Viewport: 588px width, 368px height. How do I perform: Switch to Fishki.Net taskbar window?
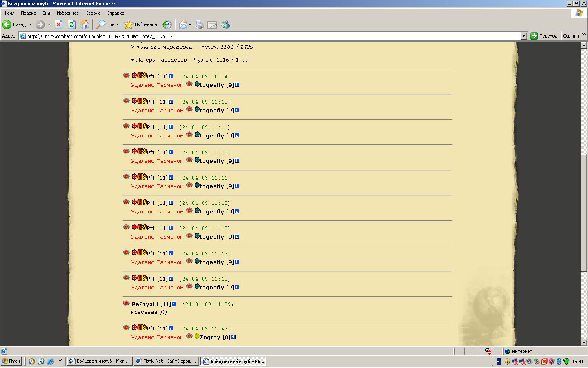pyautogui.click(x=166, y=361)
